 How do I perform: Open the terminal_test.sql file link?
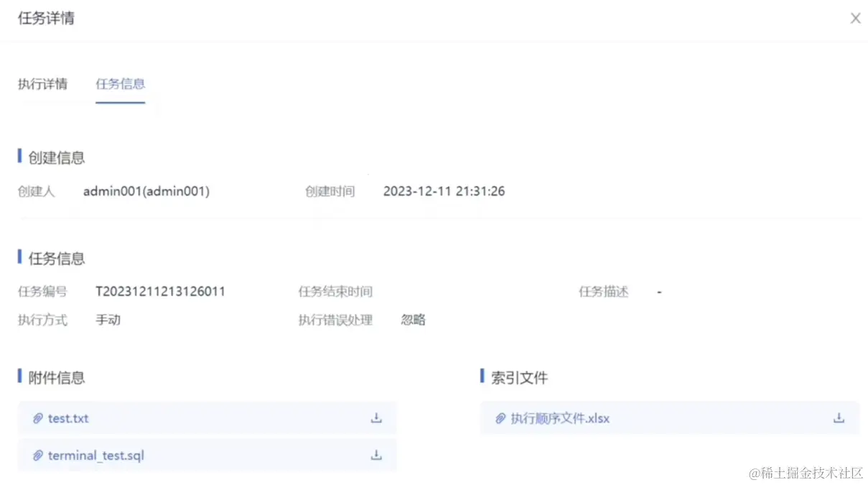(96, 456)
